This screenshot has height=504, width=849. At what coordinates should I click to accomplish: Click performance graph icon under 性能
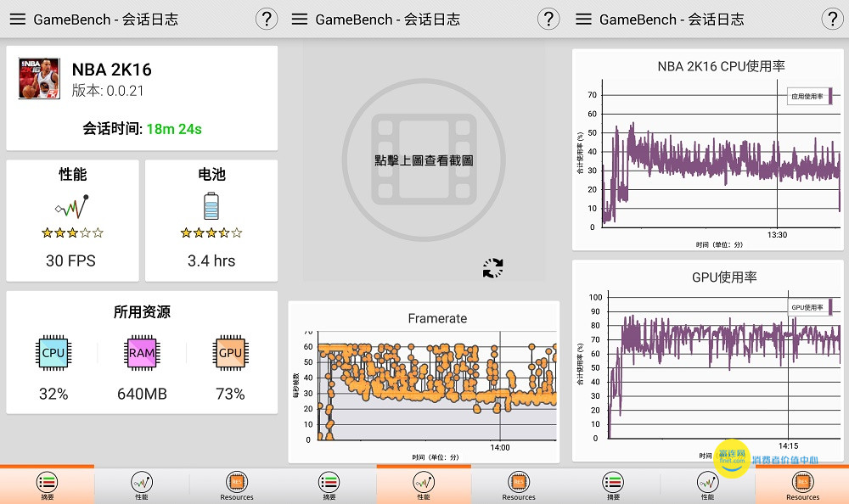pos(72,207)
